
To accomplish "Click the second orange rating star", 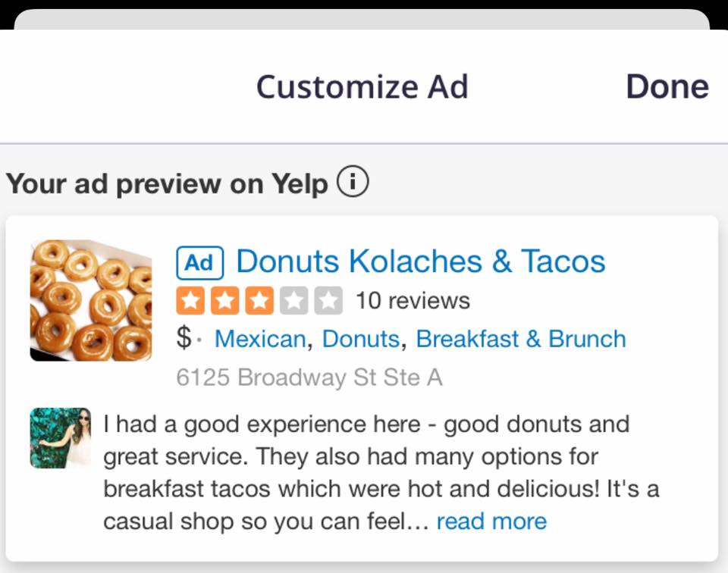I will click(224, 301).
